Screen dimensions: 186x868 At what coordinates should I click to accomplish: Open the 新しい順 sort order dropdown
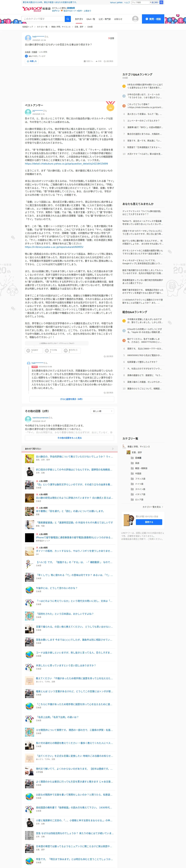click(x=102, y=411)
